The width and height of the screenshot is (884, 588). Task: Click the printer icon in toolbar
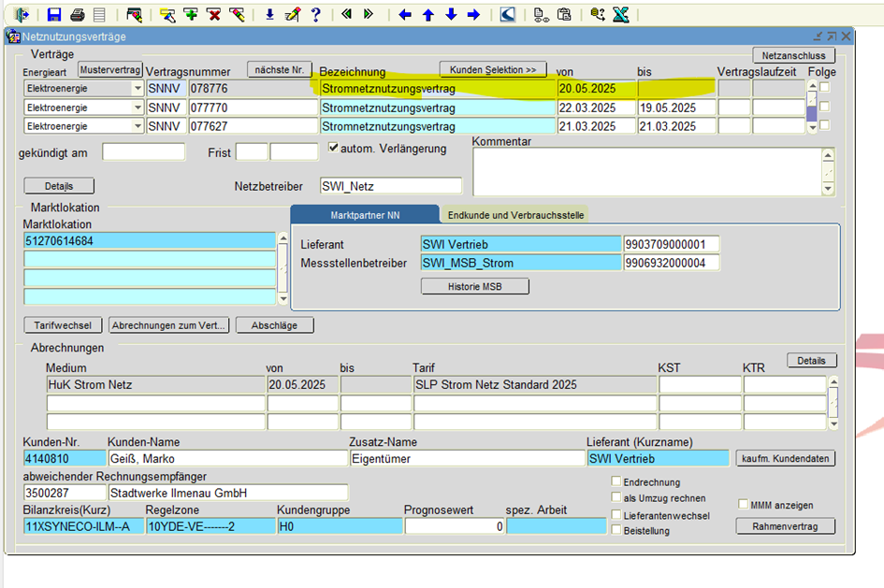[78, 14]
